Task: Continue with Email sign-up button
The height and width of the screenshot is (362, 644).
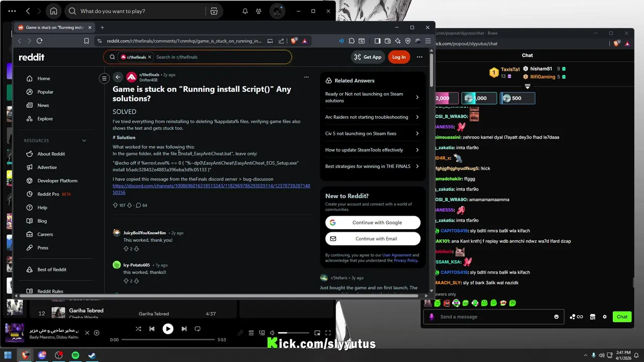Action: 373,239
